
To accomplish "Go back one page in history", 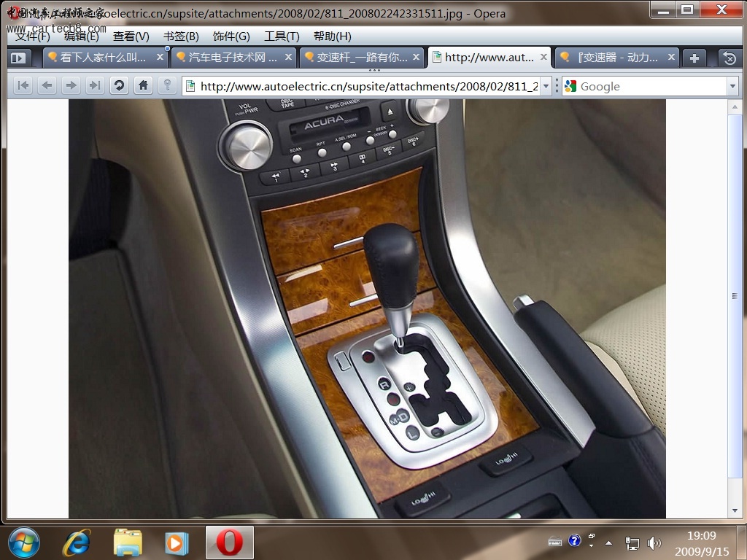I will coord(47,86).
